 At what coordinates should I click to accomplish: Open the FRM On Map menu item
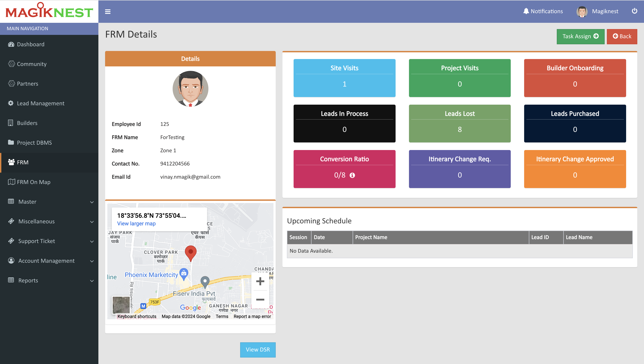[x=49, y=182]
